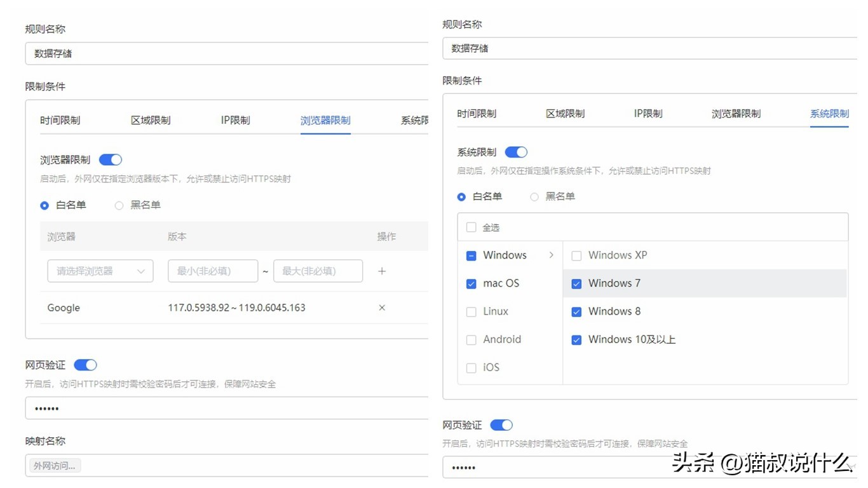Image resolution: width=868 pixels, height=488 pixels.
Task: Switch to time restriction tab in left panel
Action: coord(60,120)
